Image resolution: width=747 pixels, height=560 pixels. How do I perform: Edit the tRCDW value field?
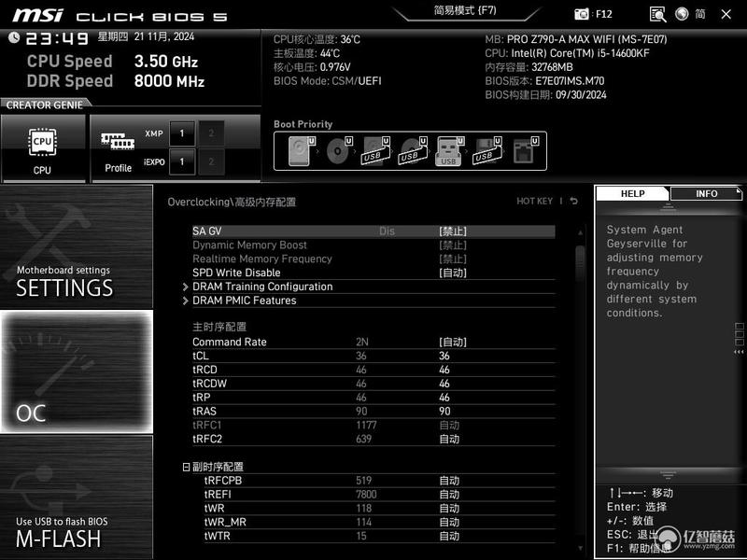click(x=444, y=384)
